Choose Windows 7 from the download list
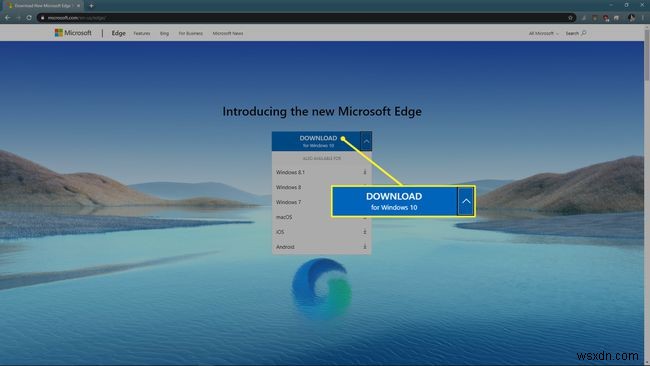Screen dimensions: 650x366 pos(289,202)
